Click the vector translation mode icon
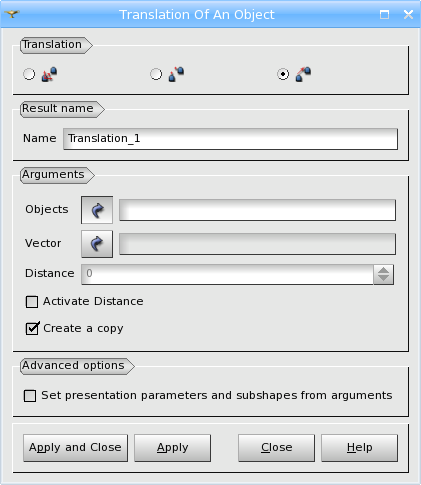The image size is (421, 485). (x=303, y=74)
